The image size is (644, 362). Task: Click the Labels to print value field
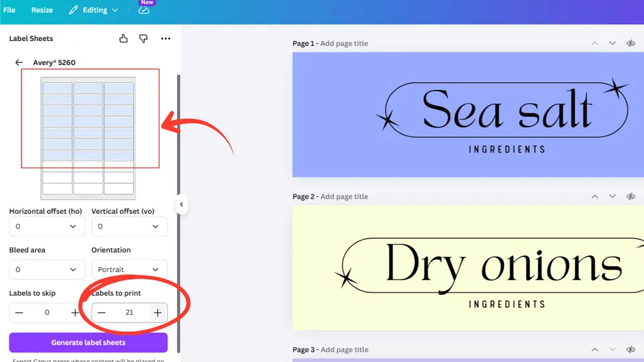[x=129, y=313]
